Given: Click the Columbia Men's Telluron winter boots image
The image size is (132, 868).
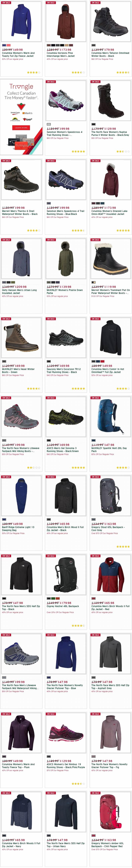Looking at the screenshot, I should pos(110,21).
